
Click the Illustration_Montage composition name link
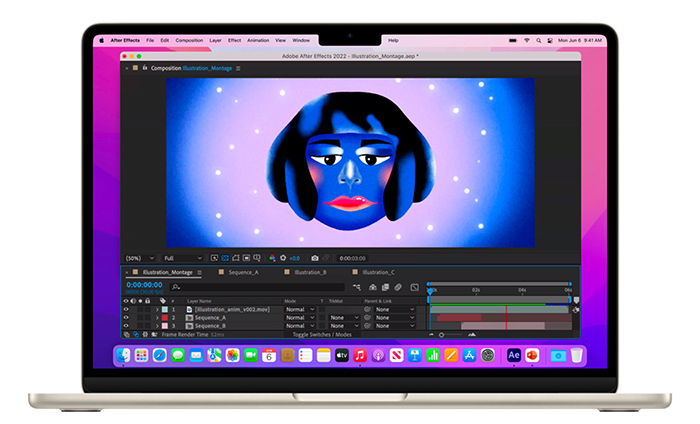point(207,68)
